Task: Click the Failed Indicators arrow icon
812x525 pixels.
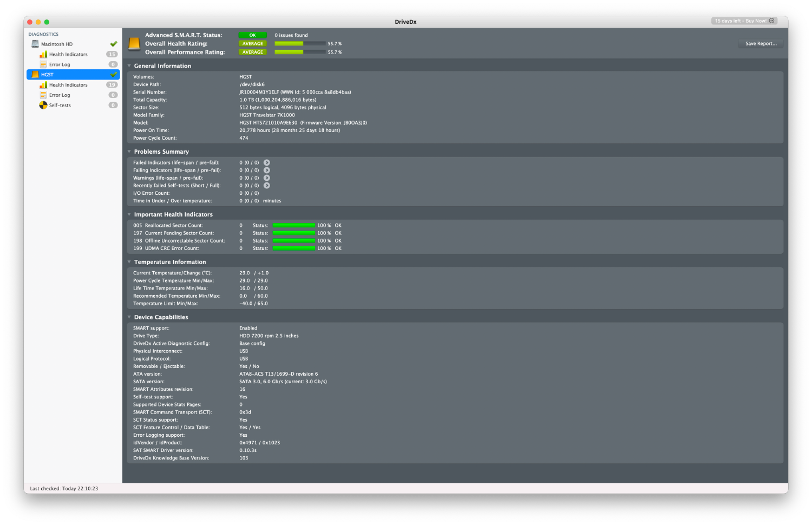Action: (x=267, y=162)
